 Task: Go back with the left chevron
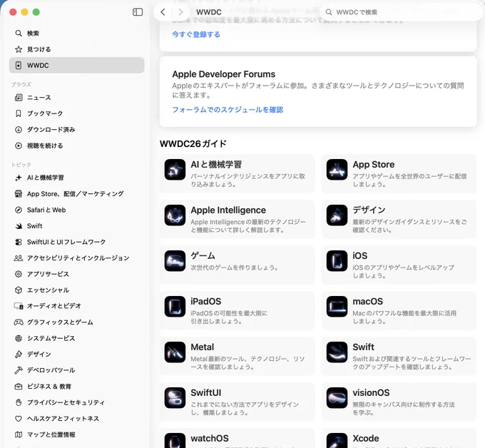pos(163,12)
